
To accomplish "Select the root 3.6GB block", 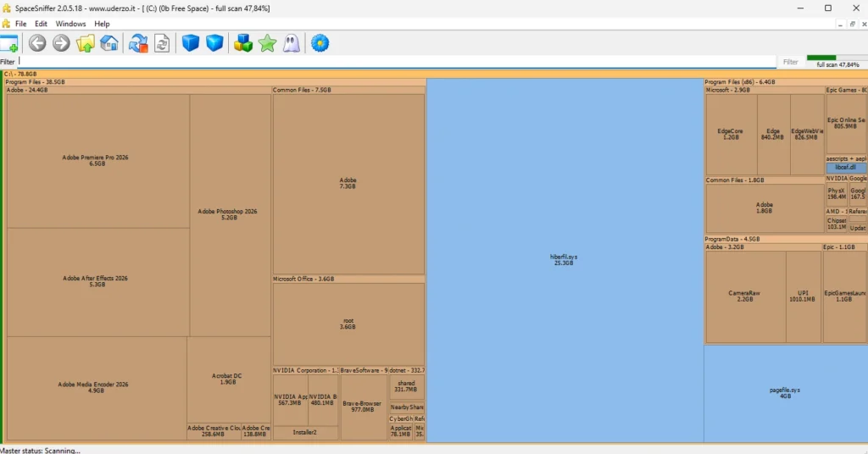I will coord(348,324).
